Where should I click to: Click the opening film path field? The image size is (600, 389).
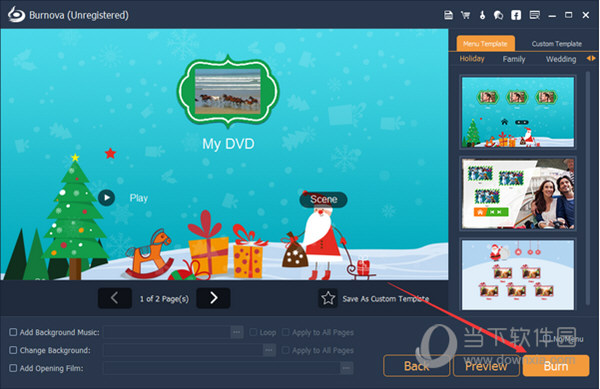[222, 368]
